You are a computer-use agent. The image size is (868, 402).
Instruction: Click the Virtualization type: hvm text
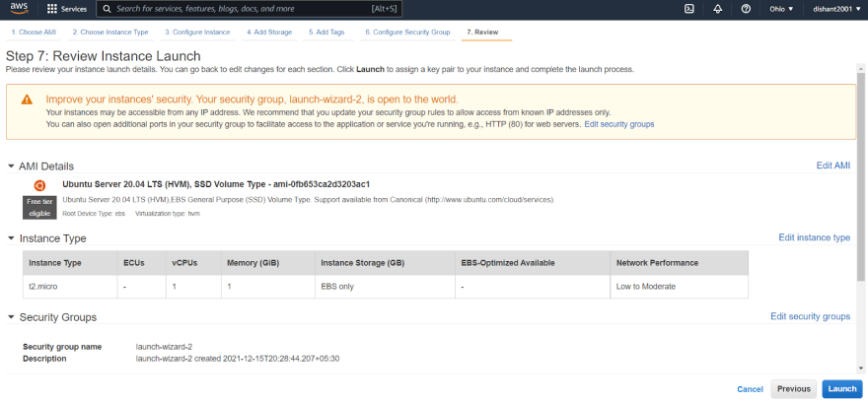(x=167, y=213)
